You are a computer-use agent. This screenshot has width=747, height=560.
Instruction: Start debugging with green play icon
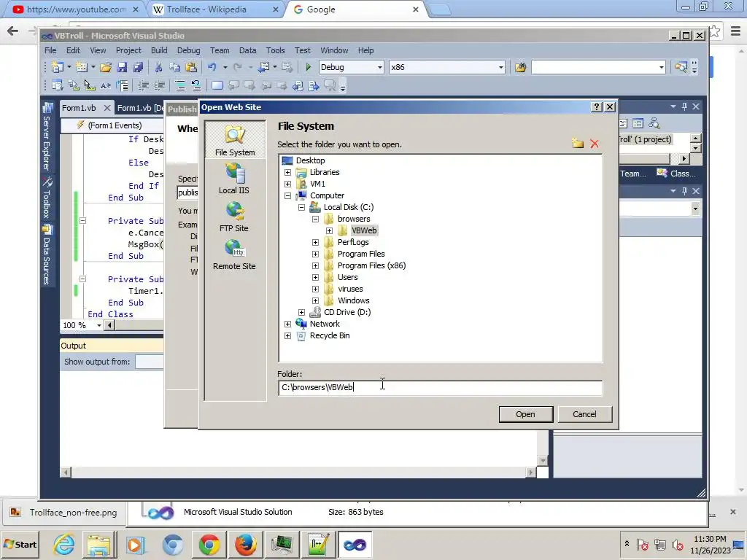[309, 67]
